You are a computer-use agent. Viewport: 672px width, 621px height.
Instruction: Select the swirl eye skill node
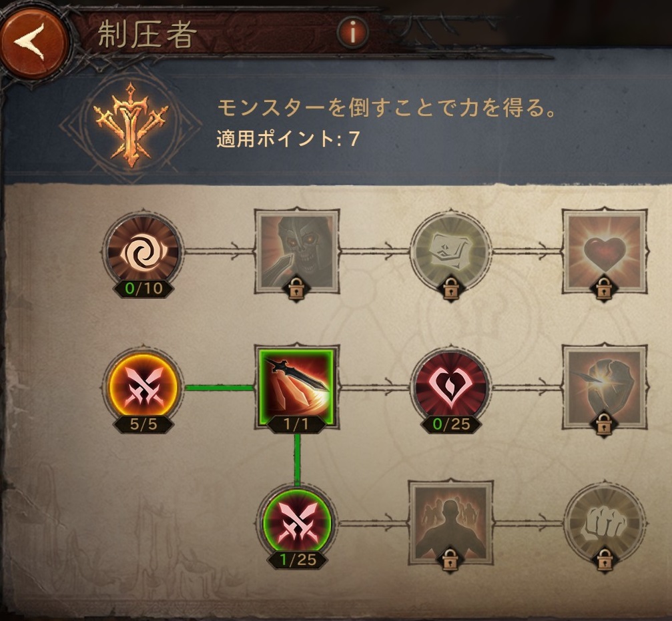143,251
